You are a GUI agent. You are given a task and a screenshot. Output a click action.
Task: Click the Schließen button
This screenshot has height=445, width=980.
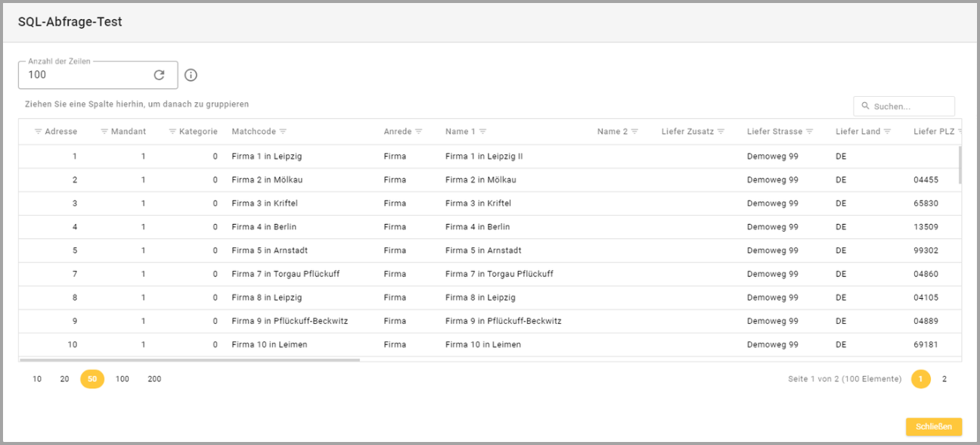coord(933,427)
